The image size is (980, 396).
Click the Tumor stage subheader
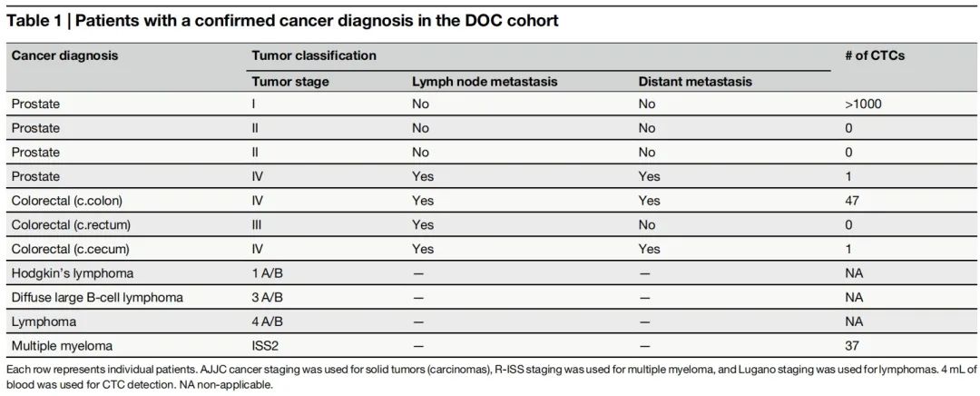(290, 82)
